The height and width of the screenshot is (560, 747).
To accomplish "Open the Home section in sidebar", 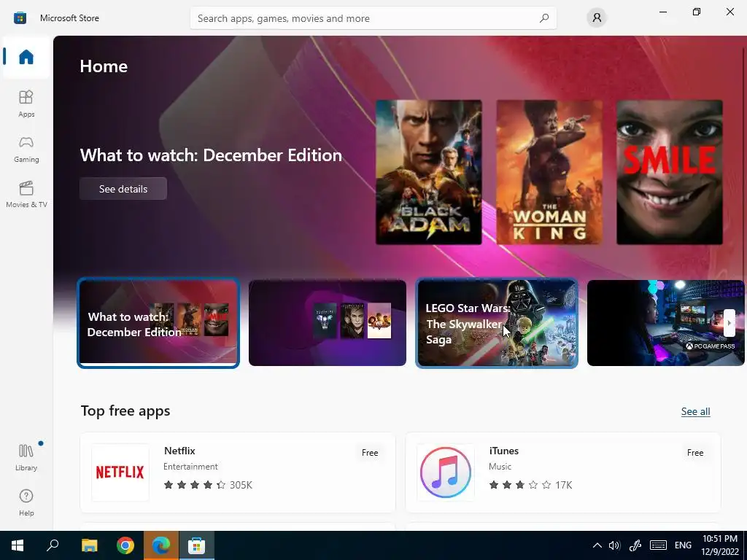I will click(26, 57).
